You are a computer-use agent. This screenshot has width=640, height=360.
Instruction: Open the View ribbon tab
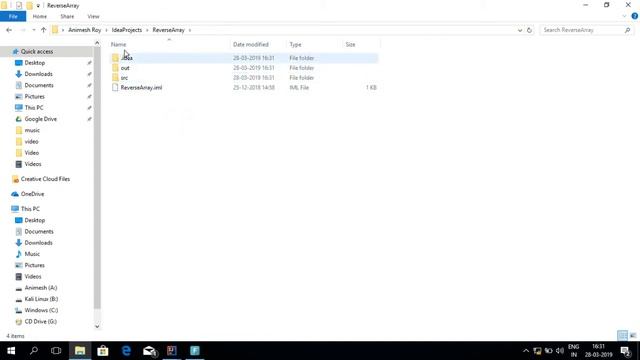point(93,16)
